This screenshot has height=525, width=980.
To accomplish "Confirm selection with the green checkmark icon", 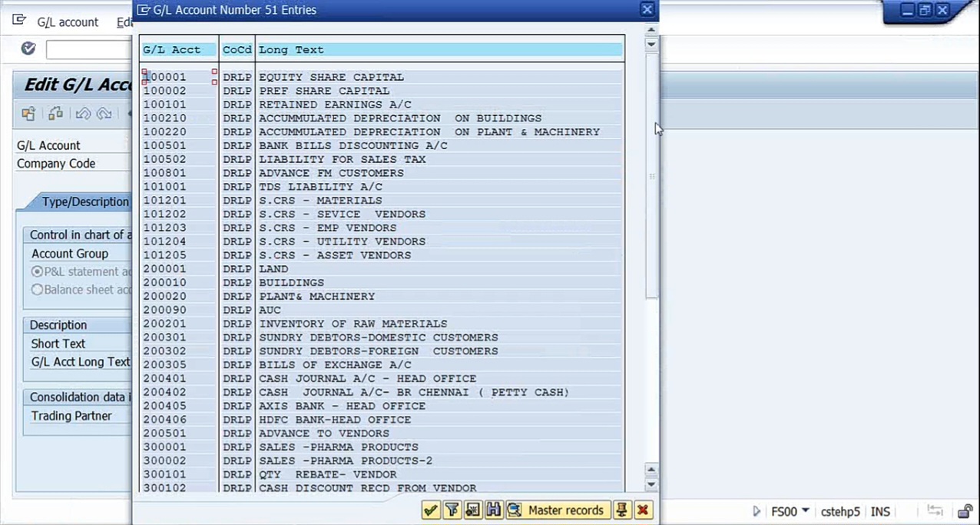I will click(431, 510).
